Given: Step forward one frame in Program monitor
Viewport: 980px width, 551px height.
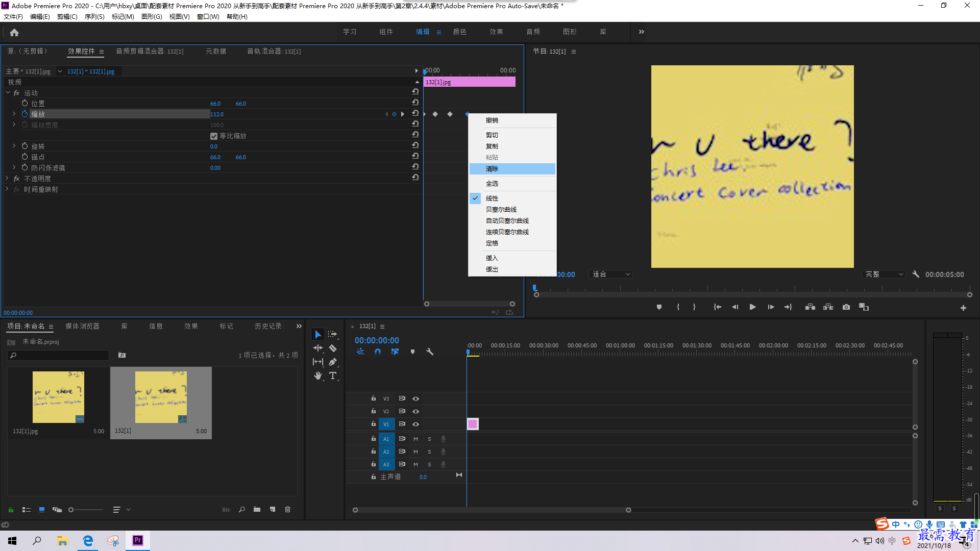Looking at the screenshot, I should (771, 307).
